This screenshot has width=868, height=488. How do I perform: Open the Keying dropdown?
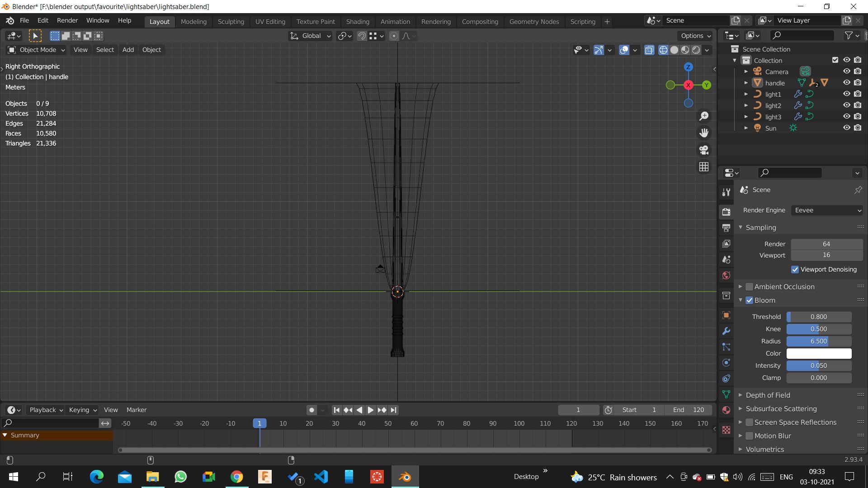82,410
